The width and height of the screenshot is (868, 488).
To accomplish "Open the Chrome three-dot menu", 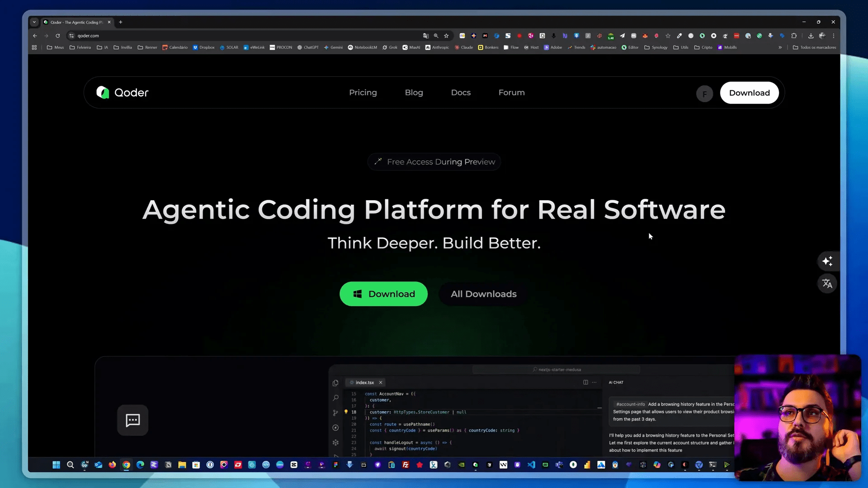I will (x=834, y=36).
